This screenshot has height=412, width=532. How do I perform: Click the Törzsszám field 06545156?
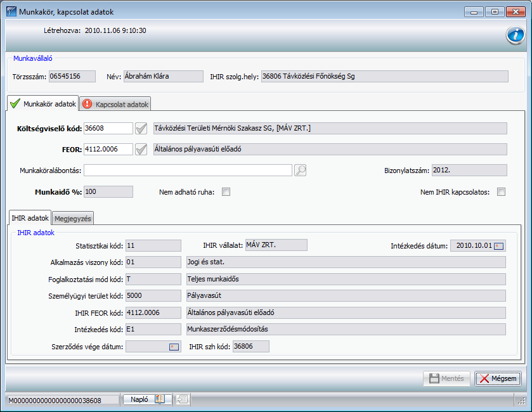tap(72, 76)
